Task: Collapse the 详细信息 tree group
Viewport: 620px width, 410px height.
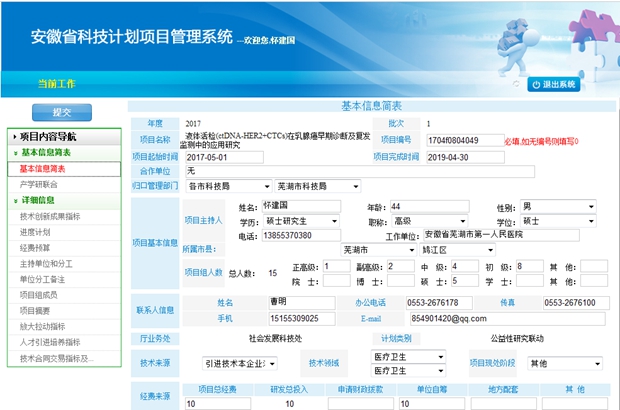Action: tap(64, 200)
